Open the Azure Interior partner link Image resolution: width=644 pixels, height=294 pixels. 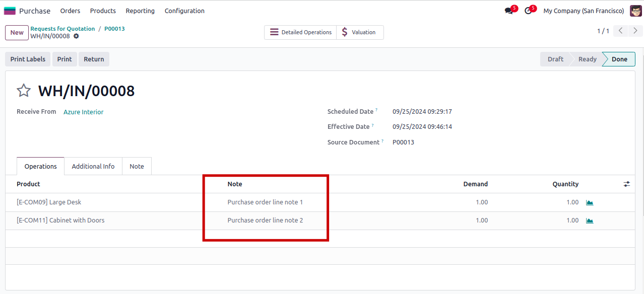tap(83, 112)
